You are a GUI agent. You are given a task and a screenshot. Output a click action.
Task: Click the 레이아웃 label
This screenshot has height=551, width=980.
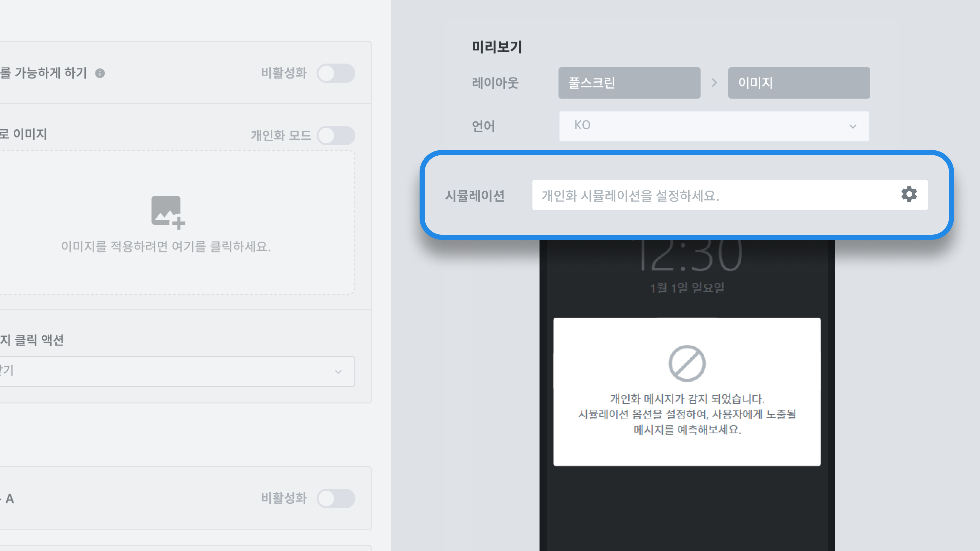coord(495,82)
